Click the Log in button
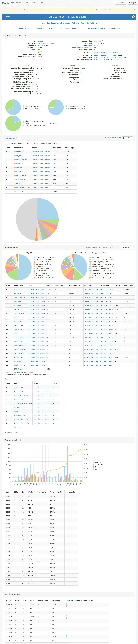Screen dimensions: 138x644 (132, 3)
